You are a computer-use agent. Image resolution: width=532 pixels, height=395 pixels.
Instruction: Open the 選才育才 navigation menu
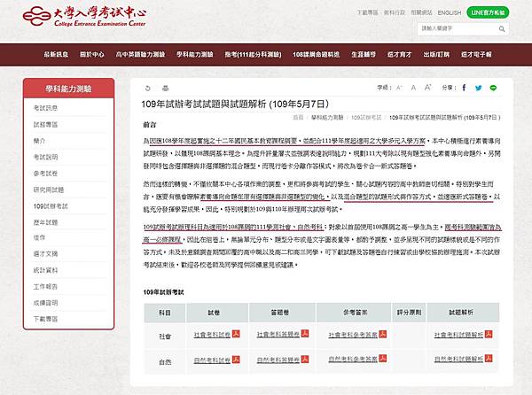[399, 55]
